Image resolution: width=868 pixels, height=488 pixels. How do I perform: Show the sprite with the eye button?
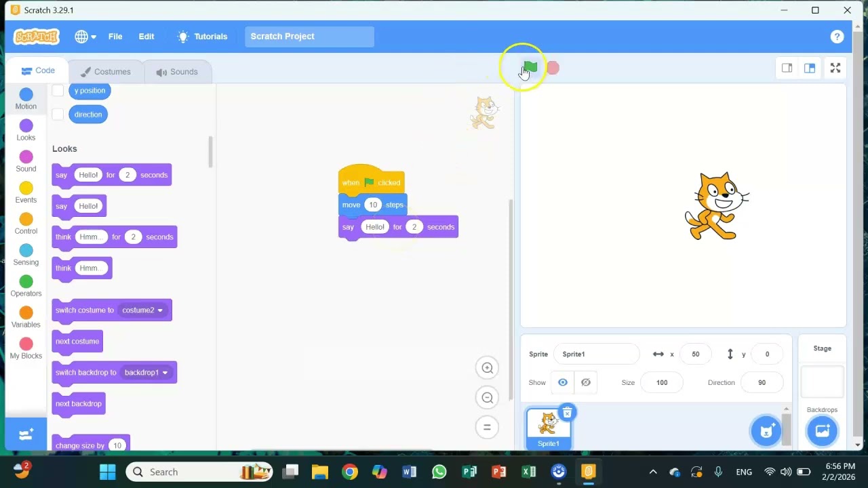point(562,382)
